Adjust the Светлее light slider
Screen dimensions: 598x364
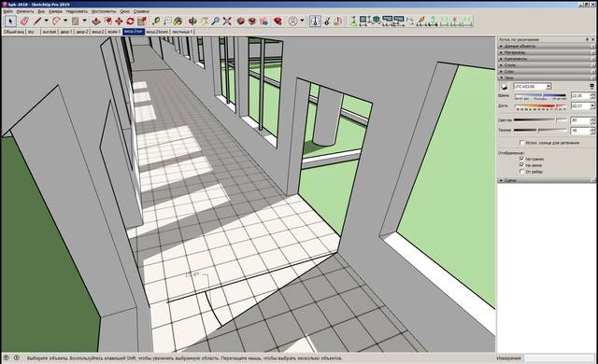(540, 120)
